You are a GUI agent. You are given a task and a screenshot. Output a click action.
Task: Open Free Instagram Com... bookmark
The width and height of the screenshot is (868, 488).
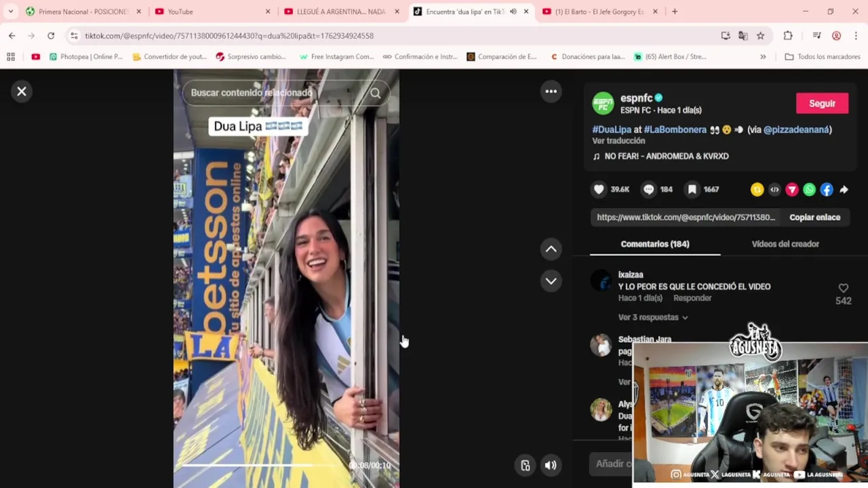tap(336, 57)
